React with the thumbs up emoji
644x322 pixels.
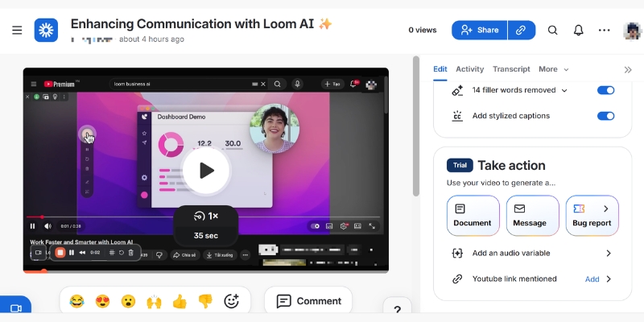pos(180,301)
